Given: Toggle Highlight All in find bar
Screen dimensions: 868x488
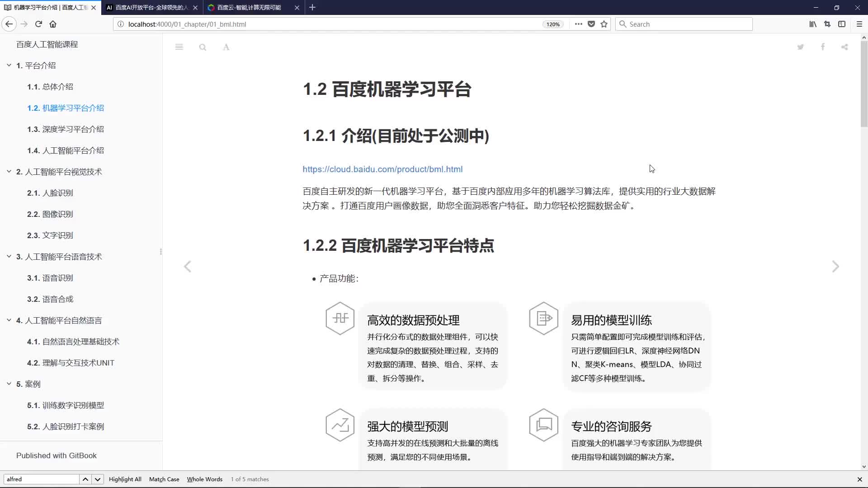Looking at the screenshot, I should [x=125, y=479].
